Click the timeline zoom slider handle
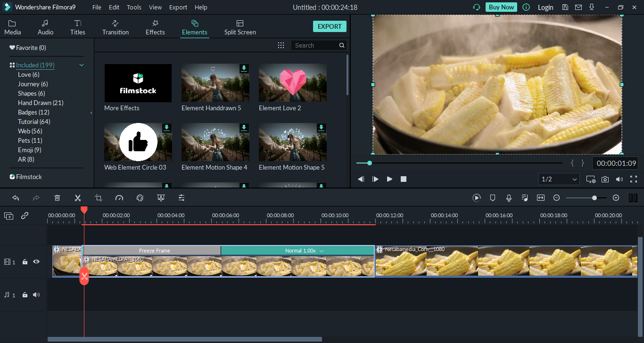The image size is (644, 343). coord(594,198)
